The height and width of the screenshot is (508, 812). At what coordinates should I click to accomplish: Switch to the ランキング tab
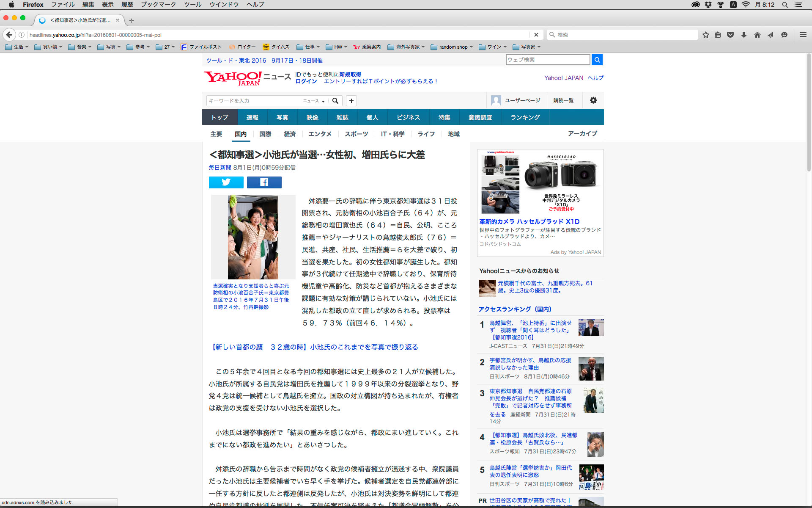pos(525,117)
